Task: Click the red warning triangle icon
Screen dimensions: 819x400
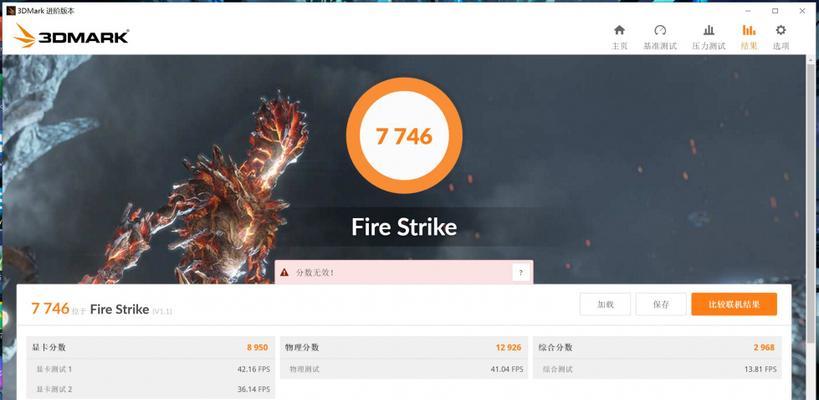Action: point(284,272)
